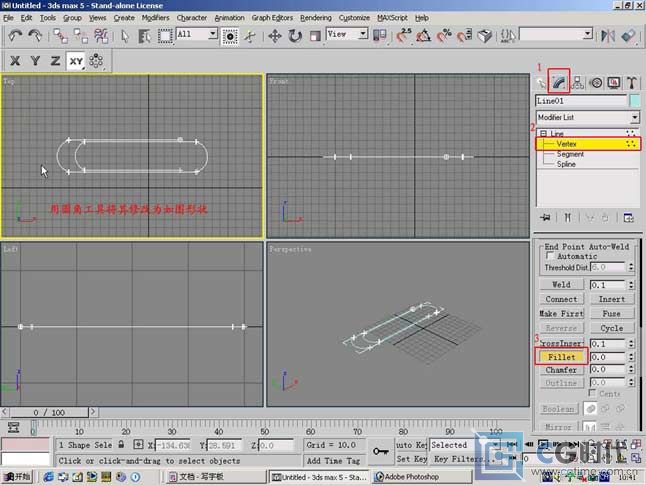Choose the rectangular selection region tool
Image resolution: width=646 pixels, height=485 pixels.
(165, 36)
